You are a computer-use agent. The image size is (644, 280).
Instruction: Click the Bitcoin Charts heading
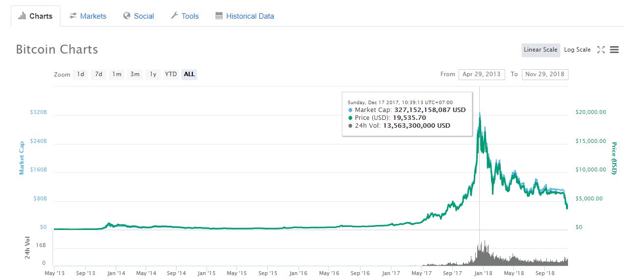point(57,50)
